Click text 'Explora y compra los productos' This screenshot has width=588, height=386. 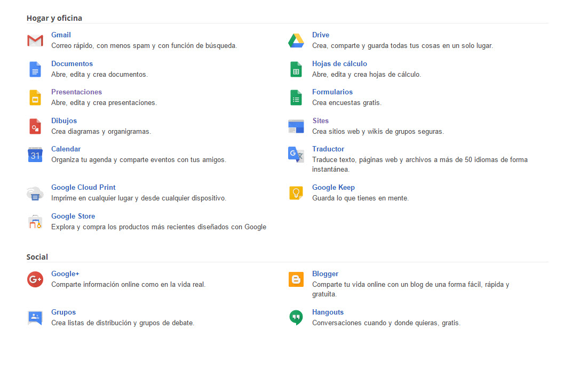pos(100,227)
